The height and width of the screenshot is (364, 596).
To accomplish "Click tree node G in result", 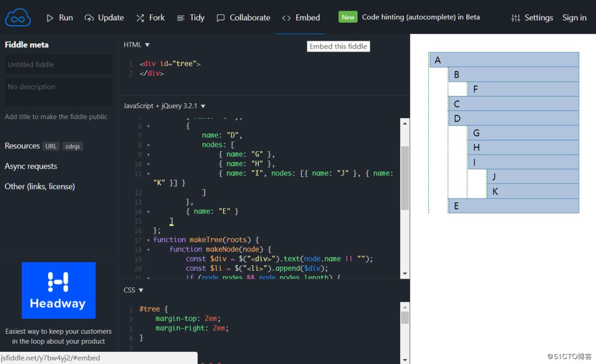I will 523,133.
